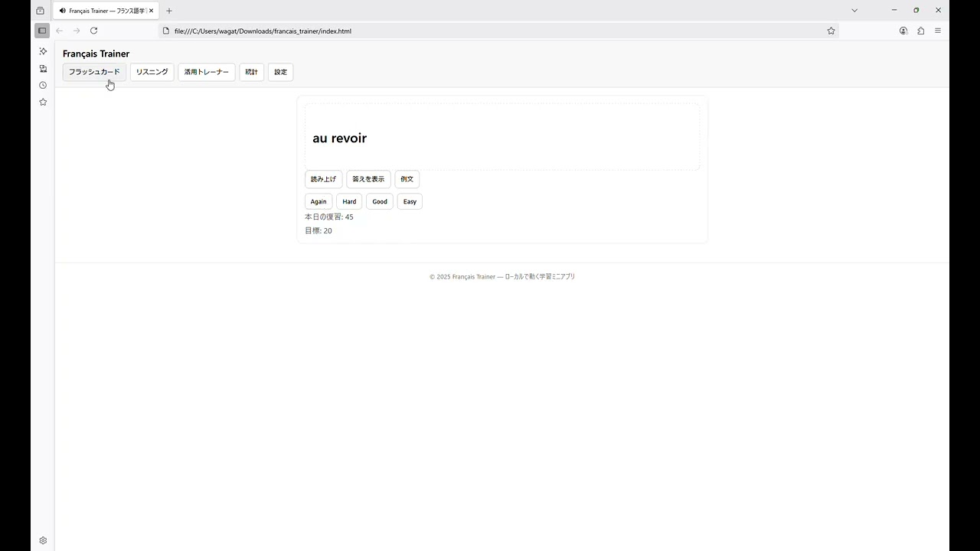980x551 pixels.
Task: Rate the card as Easy
Action: pyautogui.click(x=410, y=201)
